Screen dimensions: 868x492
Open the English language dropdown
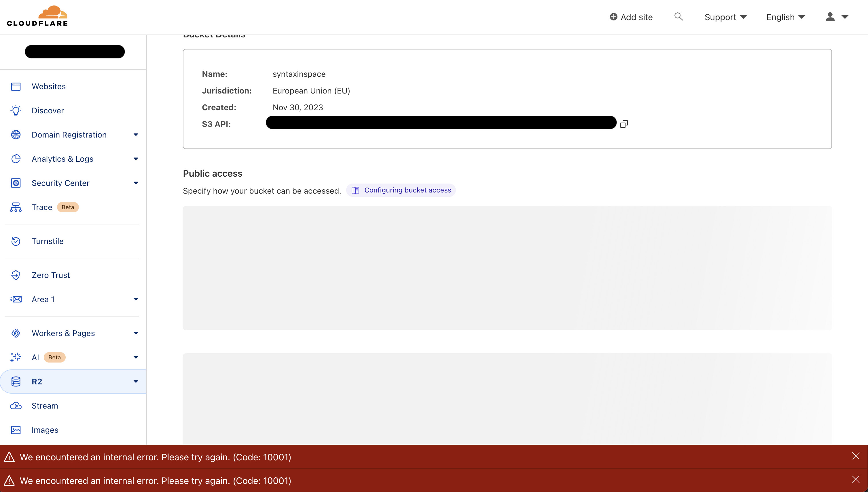(x=786, y=17)
